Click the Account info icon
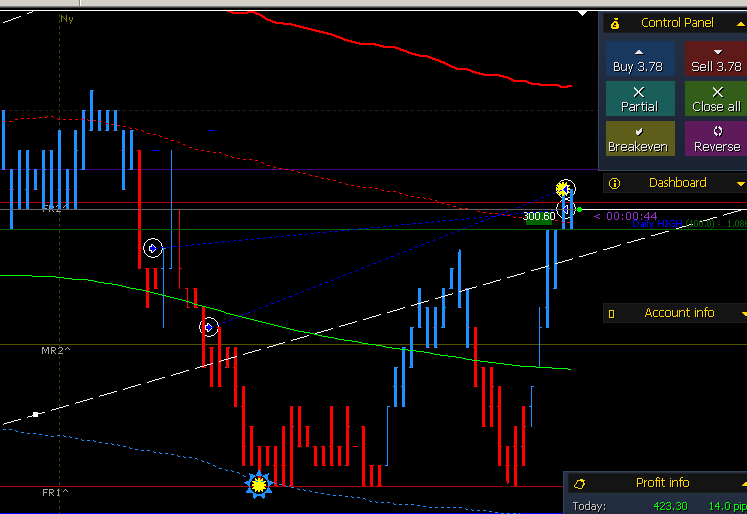 tap(612, 313)
